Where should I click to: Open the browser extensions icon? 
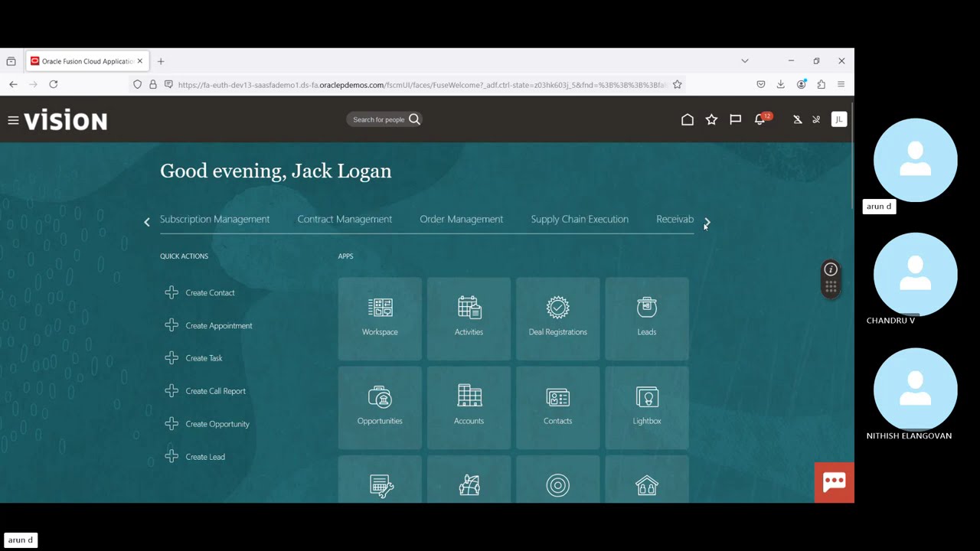point(822,84)
